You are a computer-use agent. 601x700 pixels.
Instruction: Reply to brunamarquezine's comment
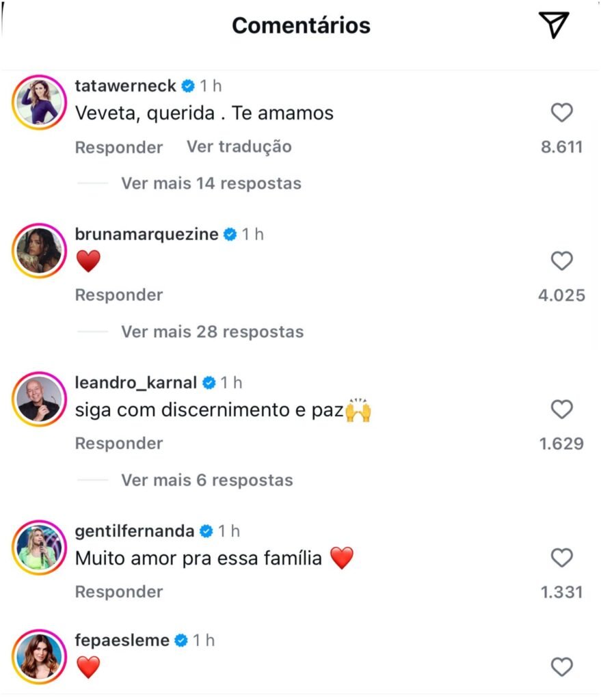(119, 295)
